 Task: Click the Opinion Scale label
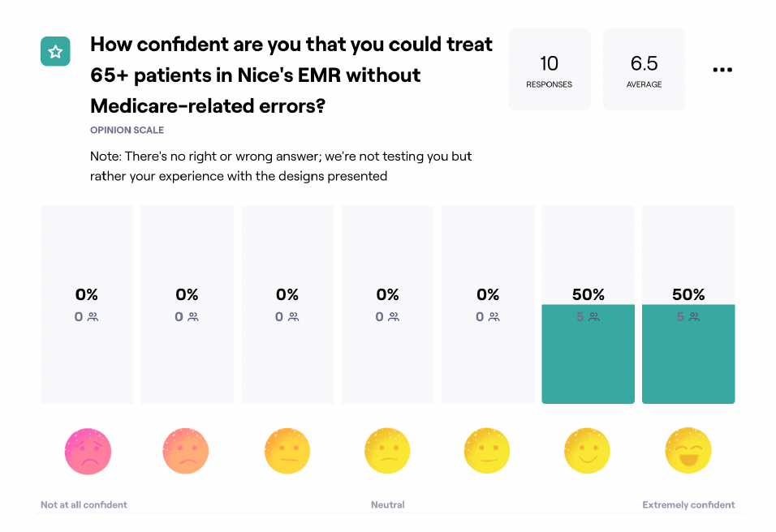click(x=127, y=130)
